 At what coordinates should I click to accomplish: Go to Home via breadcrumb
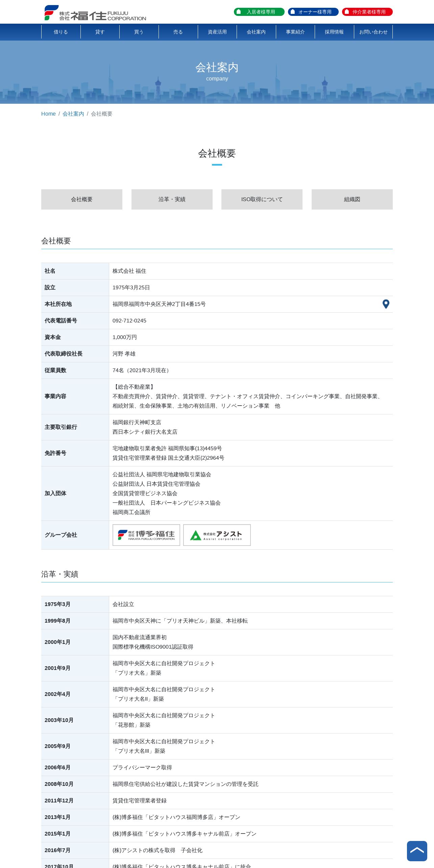48,114
